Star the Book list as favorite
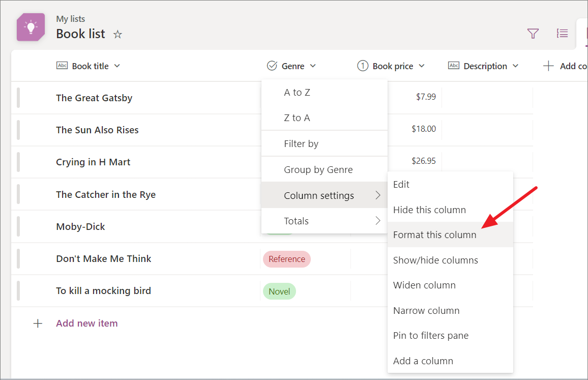Viewport: 588px width, 380px height. tap(117, 34)
